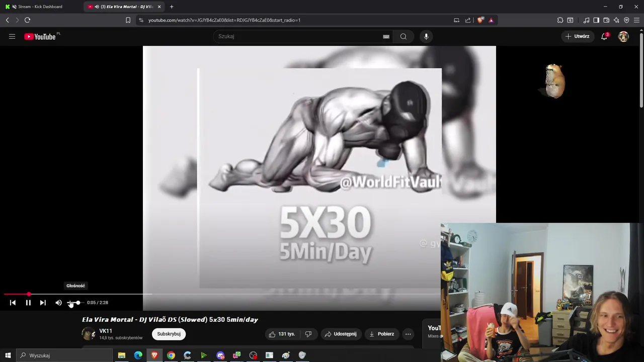Open the Brave Wallet icon

point(606,20)
